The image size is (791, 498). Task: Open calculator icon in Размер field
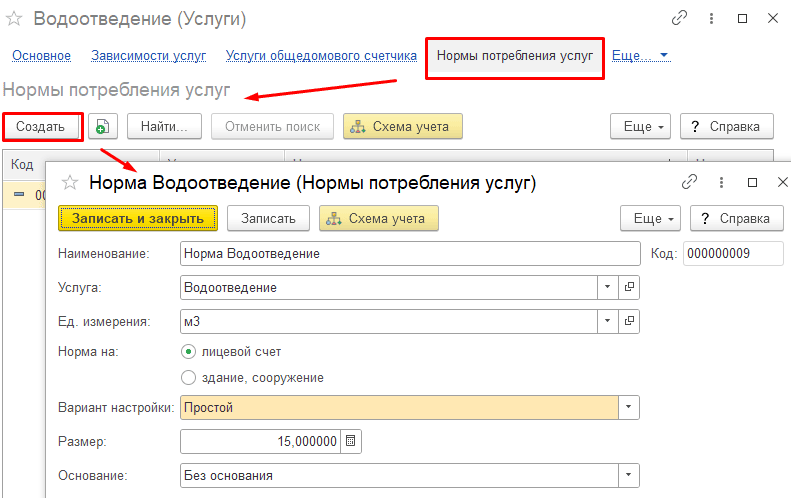pos(351,441)
